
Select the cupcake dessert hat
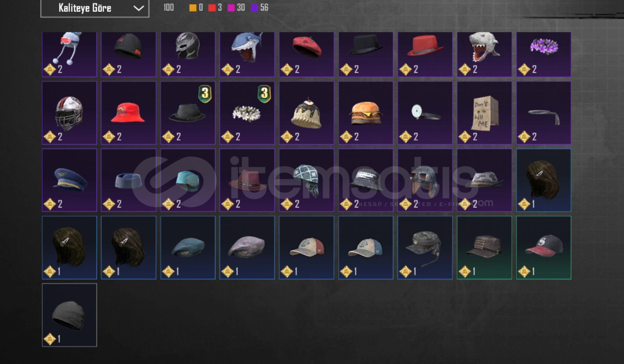click(x=306, y=113)
